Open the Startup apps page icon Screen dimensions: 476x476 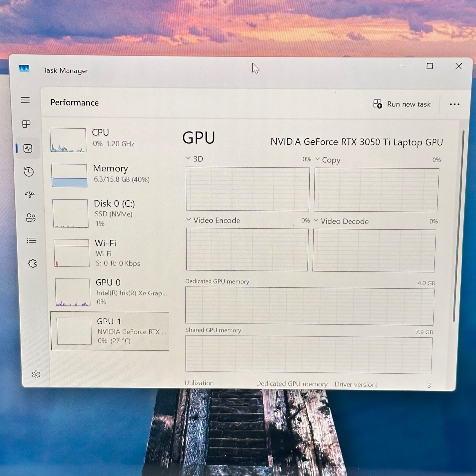coord(30,194)
